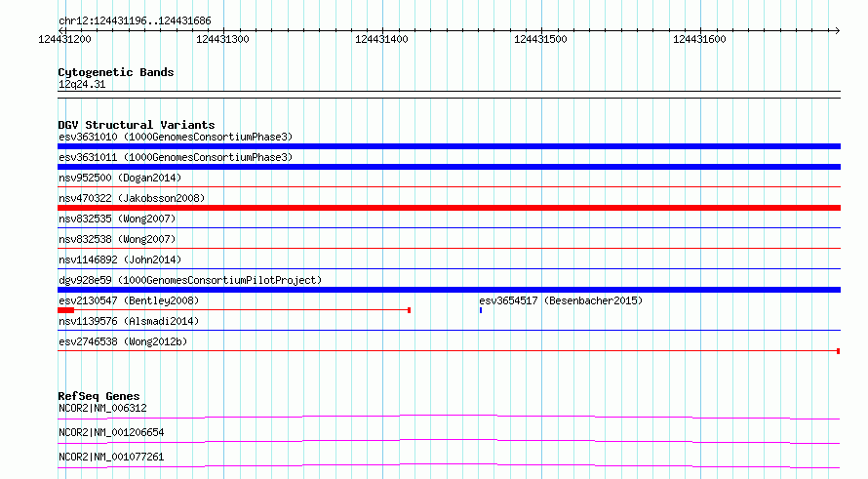Click the small blue marker of esv3654517
This screenshot has width=868, height=479.
pos(481,310)
